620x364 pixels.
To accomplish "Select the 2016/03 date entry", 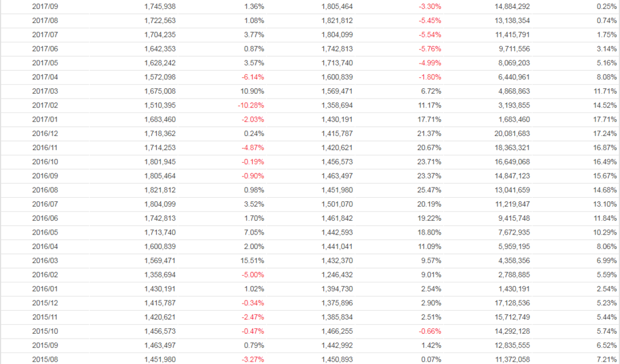I will tap(45, 261).
